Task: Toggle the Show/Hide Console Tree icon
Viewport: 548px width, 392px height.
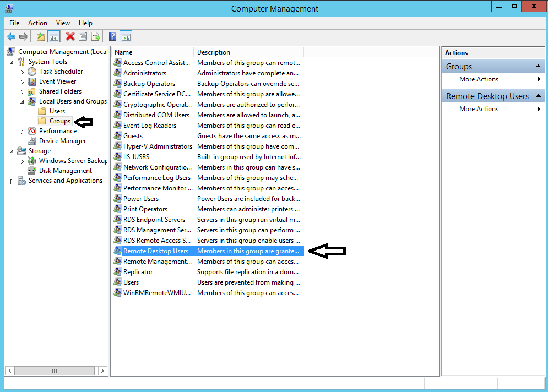Action: (x=54, y=36)
